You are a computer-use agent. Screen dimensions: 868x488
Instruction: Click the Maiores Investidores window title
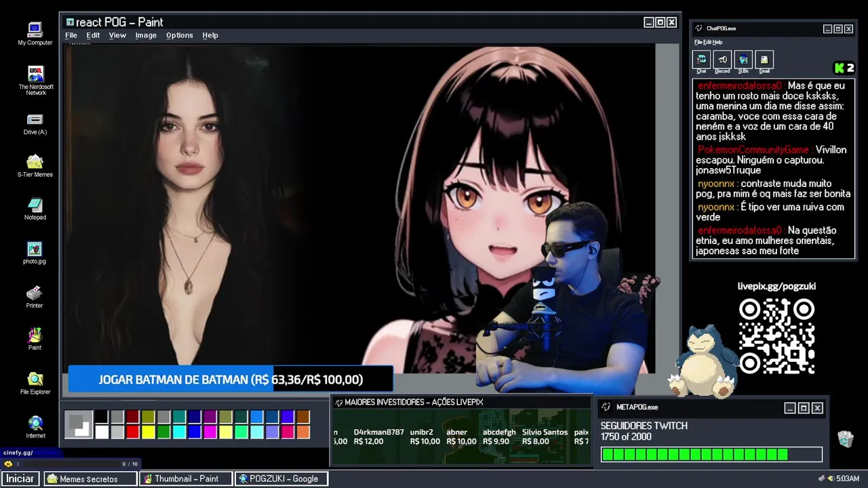[x=414, y=402]
